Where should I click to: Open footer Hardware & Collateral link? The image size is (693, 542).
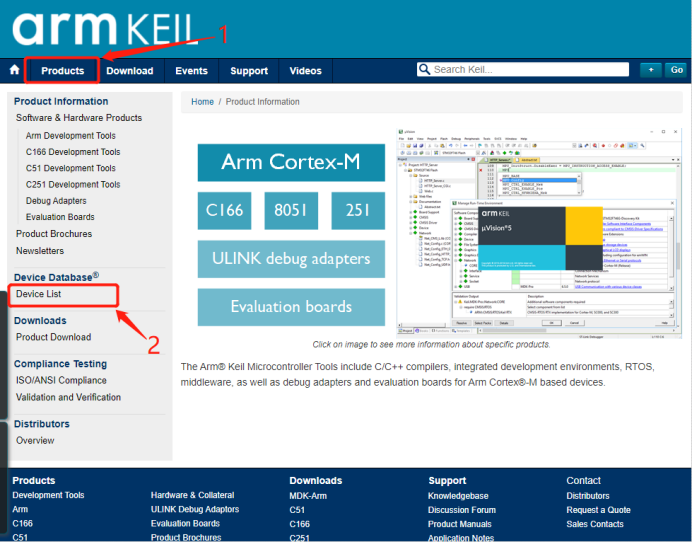point(192,495)
